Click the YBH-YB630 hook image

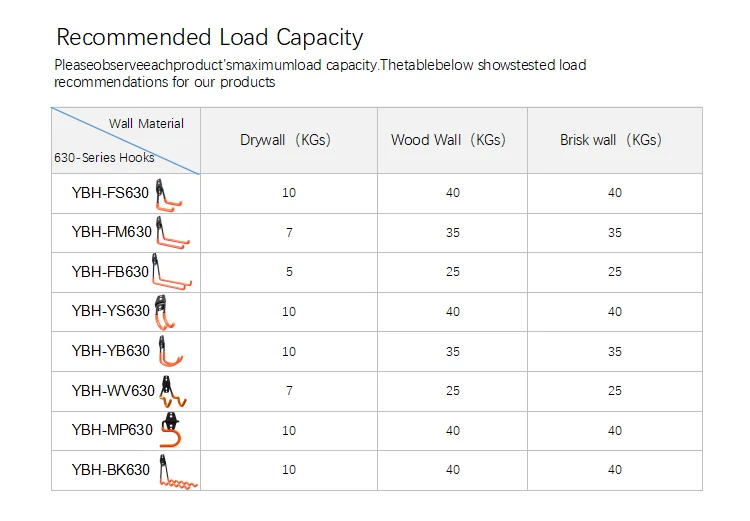(172, 352)
